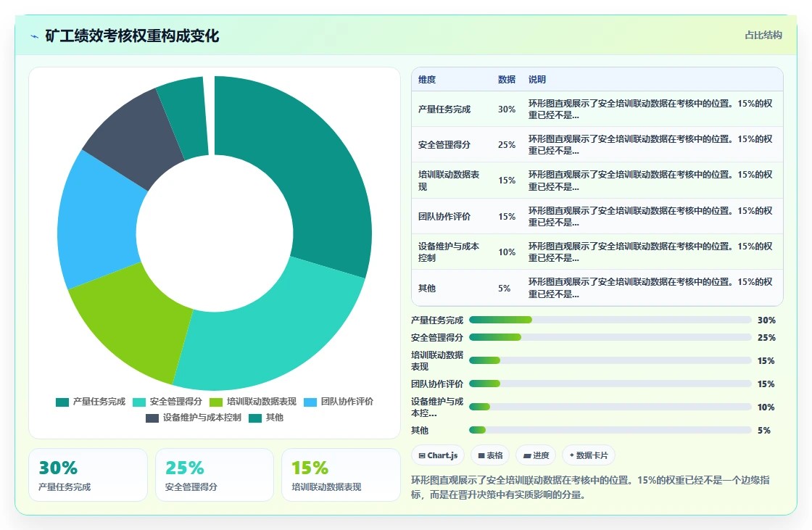This screenshot has width=812, height=530.
Task: Select the 产量任务完成 table row name
Action: point(444,109)
